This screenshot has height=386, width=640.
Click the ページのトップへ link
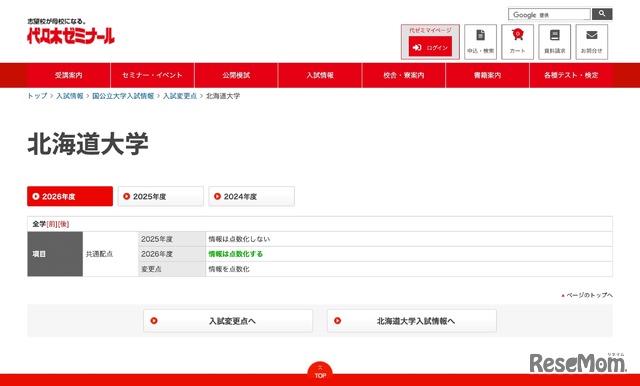587,295
